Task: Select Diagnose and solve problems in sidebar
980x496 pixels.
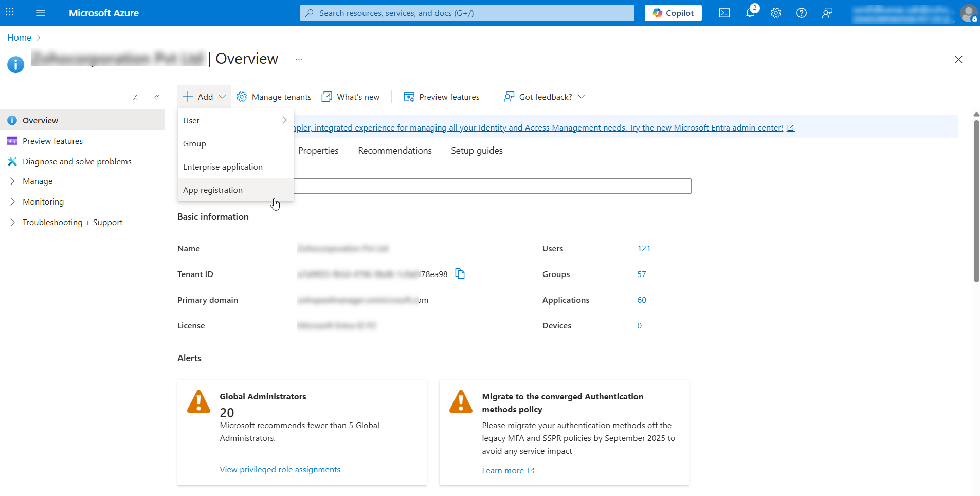Action: [77, 161]
